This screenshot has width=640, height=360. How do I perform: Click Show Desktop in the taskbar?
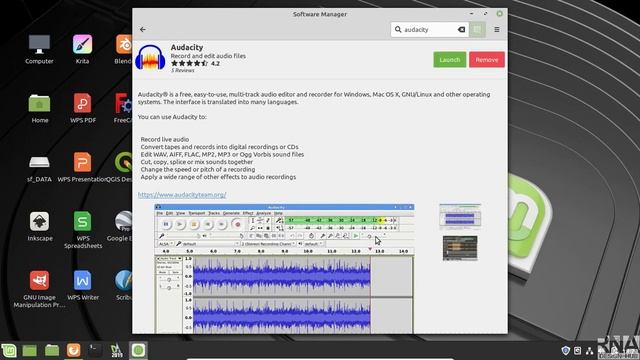pos(30,351)
